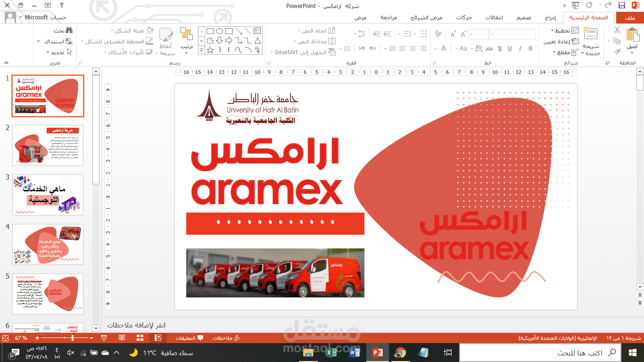Select the triangle shape in gallery
The image size is (644, 362).
point(257,40)
